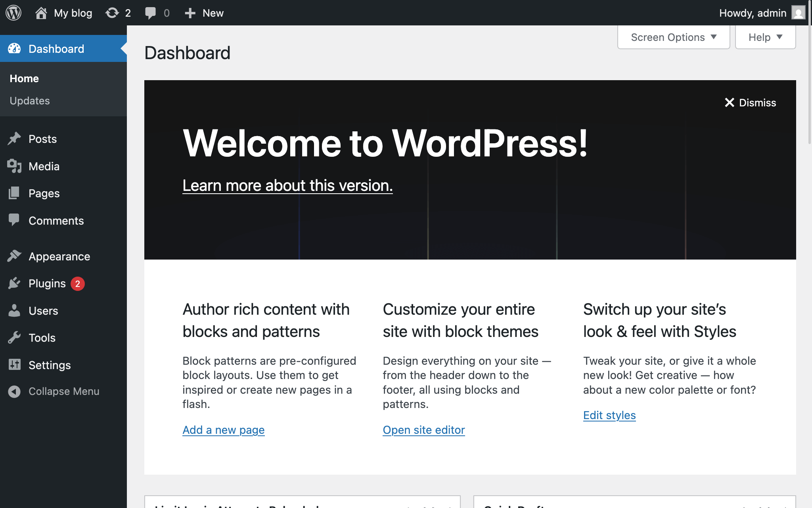Open the New content menu
Screen dimensions: 812x508
click(x=205, y=13)
